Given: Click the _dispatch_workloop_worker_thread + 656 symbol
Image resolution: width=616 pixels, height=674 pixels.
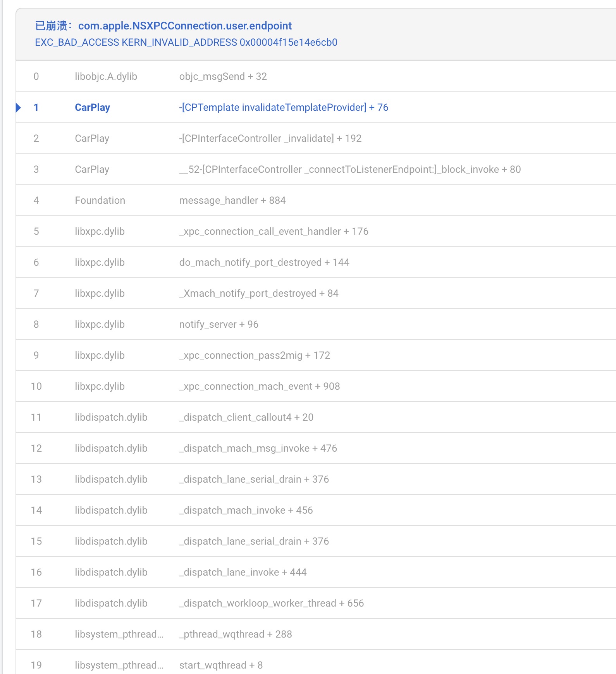Looking at the screenshot, I should (x=271, y=603).
